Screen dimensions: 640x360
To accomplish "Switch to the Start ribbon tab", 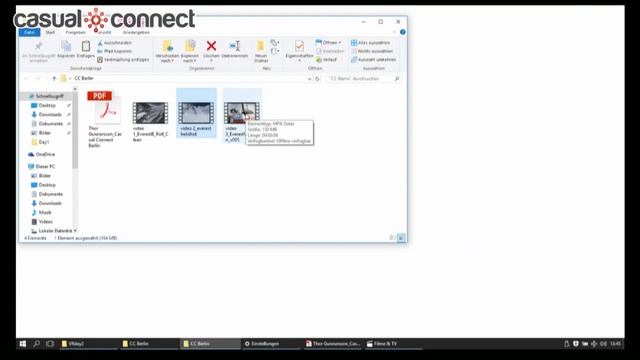I will [50, 32].
